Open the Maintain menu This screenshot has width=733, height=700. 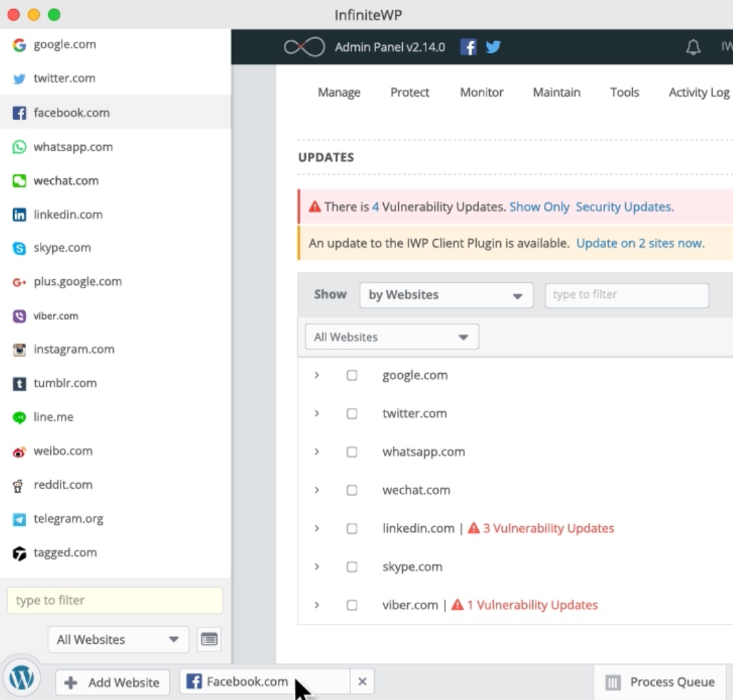[x=556, y=93]
